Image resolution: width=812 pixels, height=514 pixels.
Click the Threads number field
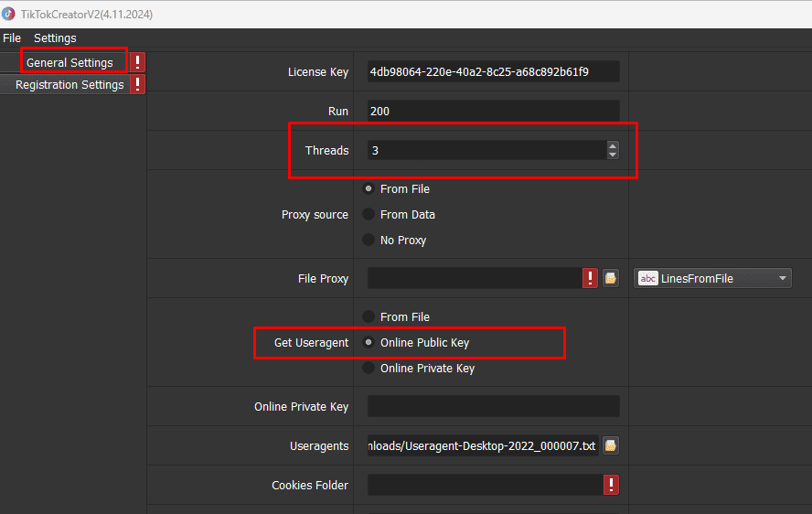coord(487,150)
